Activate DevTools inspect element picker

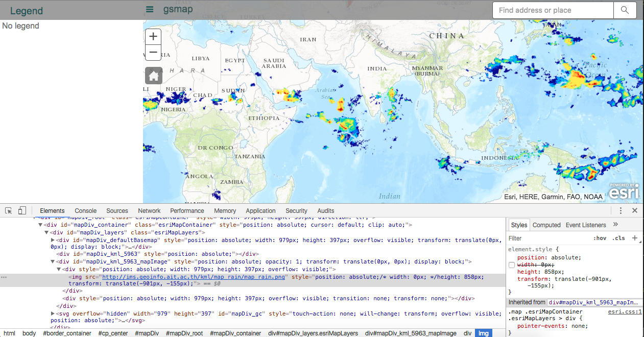pos(9,210)
